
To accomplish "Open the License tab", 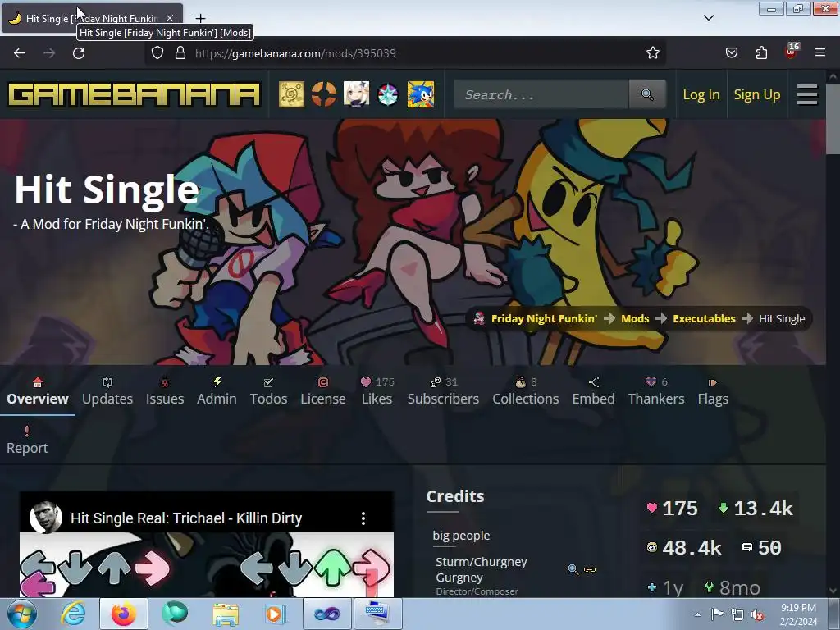I will 322,391.
